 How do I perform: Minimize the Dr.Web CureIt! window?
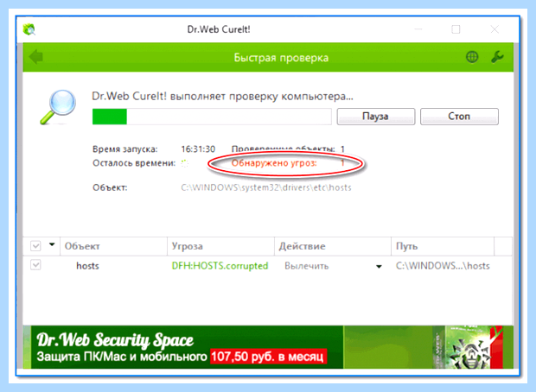click(418, 29)
